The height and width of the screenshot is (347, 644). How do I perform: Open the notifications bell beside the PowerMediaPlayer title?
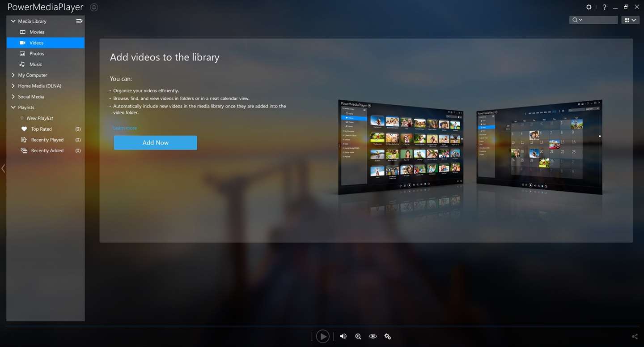94,7
